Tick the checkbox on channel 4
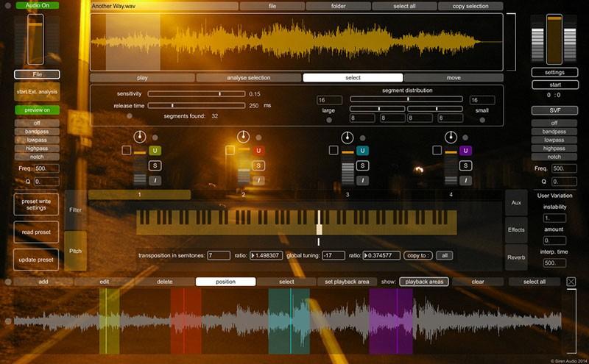Image resolution: width=589 pixels, height=364 pixels. [x=436, y=150]
